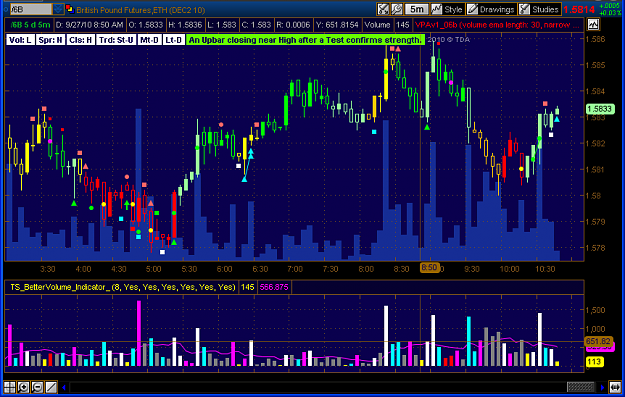Click the H: 1.5836 high value
The height and width of the screenshot is (397, 625).
coord(185,25)
